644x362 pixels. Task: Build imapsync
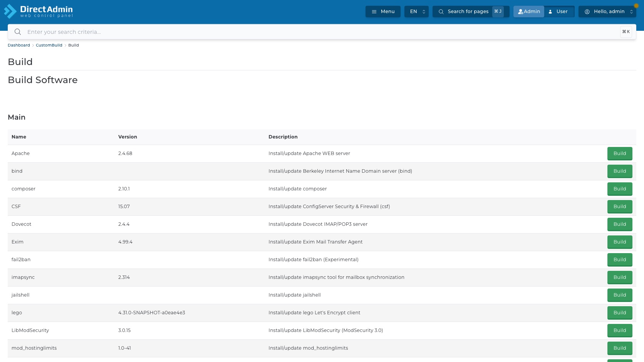click(620, 277)
